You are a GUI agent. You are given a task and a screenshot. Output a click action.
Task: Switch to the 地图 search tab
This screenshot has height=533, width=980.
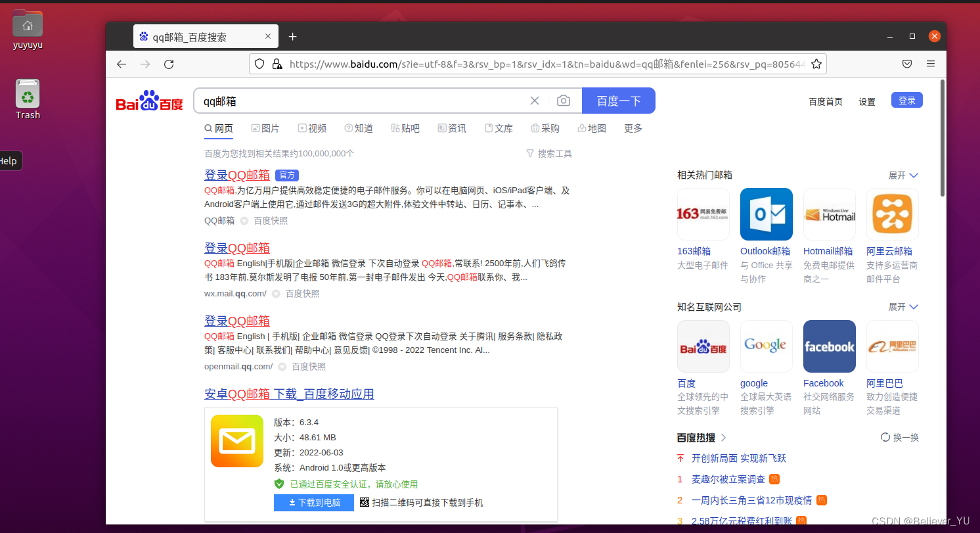[592, 128]
